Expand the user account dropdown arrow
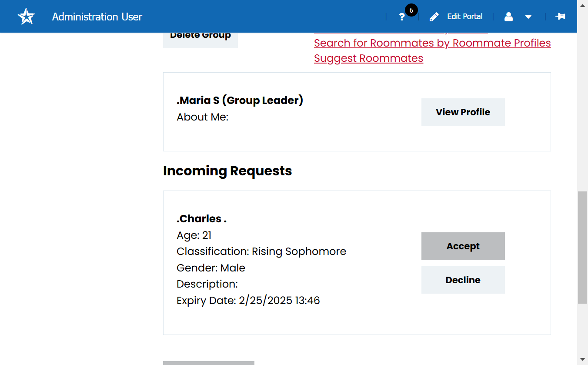Screen dimensions: 588x365 (528, 17)
